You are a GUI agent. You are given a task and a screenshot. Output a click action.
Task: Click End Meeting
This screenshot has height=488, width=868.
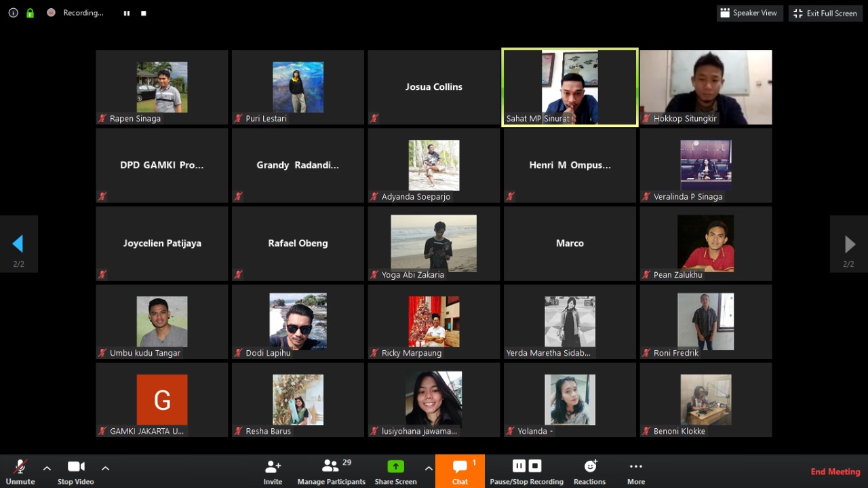tap(835, 472)
